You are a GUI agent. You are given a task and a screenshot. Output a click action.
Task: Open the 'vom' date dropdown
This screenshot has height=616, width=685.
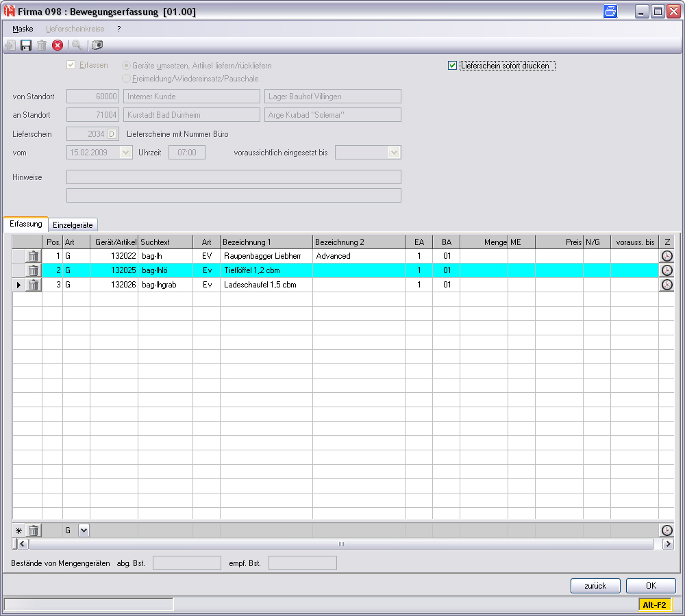(126, 153)
